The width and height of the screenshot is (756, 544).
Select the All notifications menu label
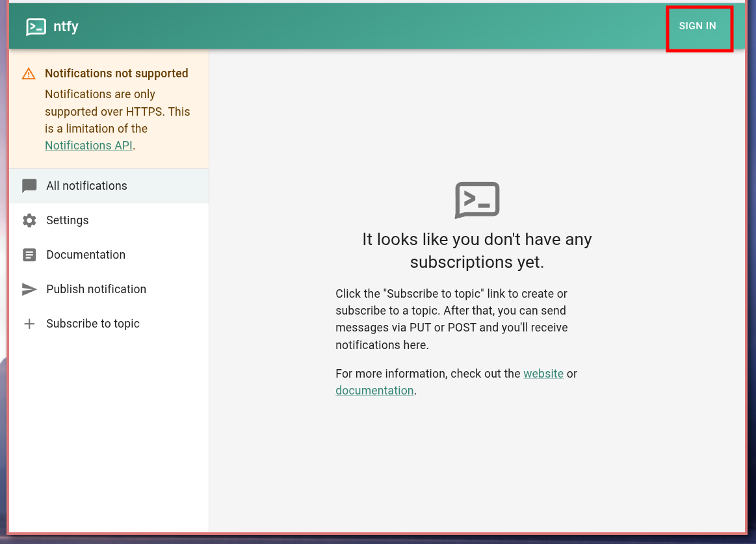[x=86, y=186]
